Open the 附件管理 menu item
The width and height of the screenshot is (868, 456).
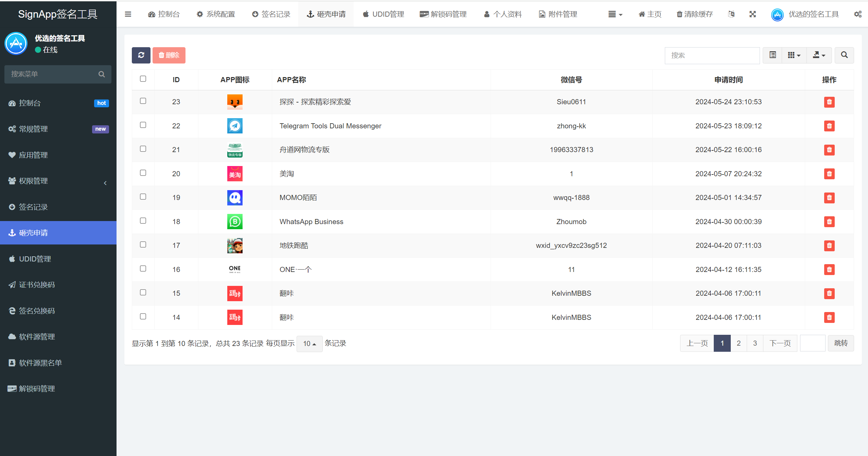point(557,14)
